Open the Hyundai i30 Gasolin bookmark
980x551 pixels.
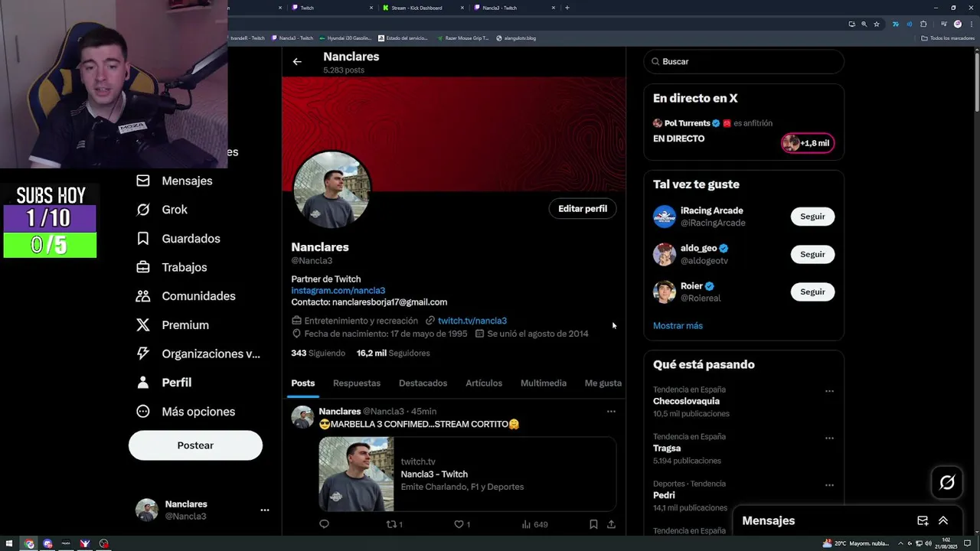tap(345, 38)
